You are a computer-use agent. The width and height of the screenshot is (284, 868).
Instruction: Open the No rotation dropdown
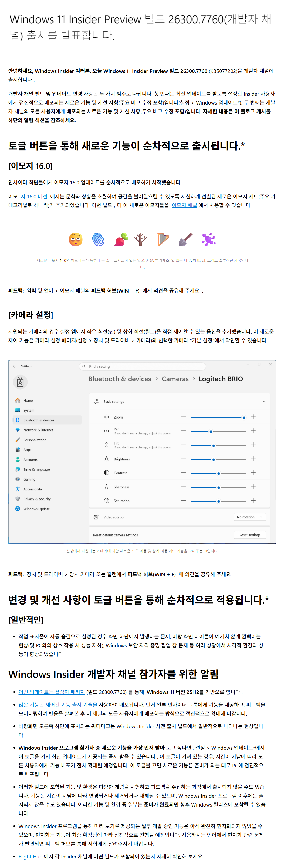[x=249, y=517]
